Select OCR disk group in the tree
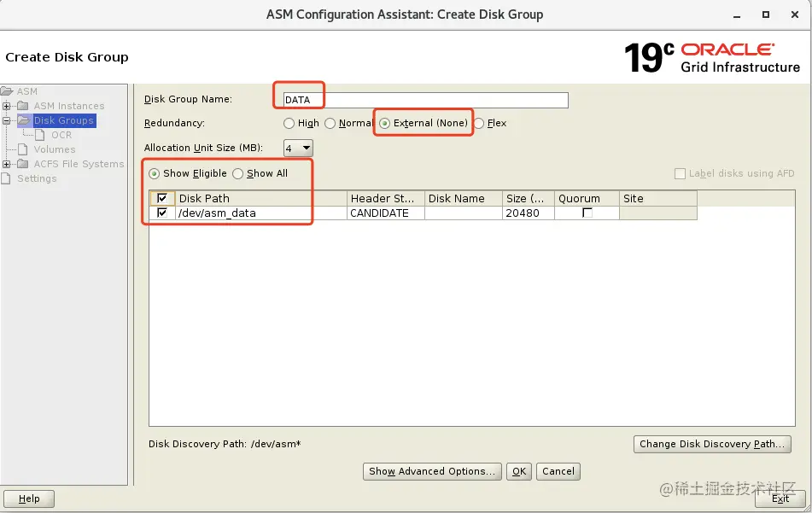This screenshot has width=812, height=513. click(61, 135)
